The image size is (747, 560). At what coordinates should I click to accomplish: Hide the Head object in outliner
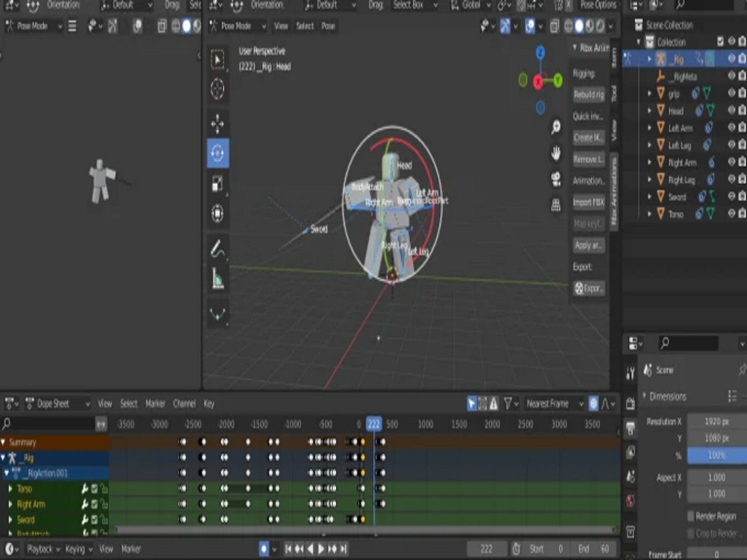click(731, 110)
